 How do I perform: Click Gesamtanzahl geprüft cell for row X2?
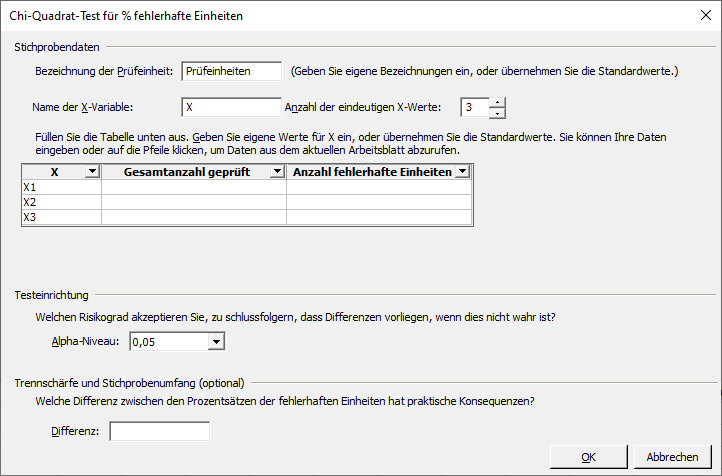194,202
